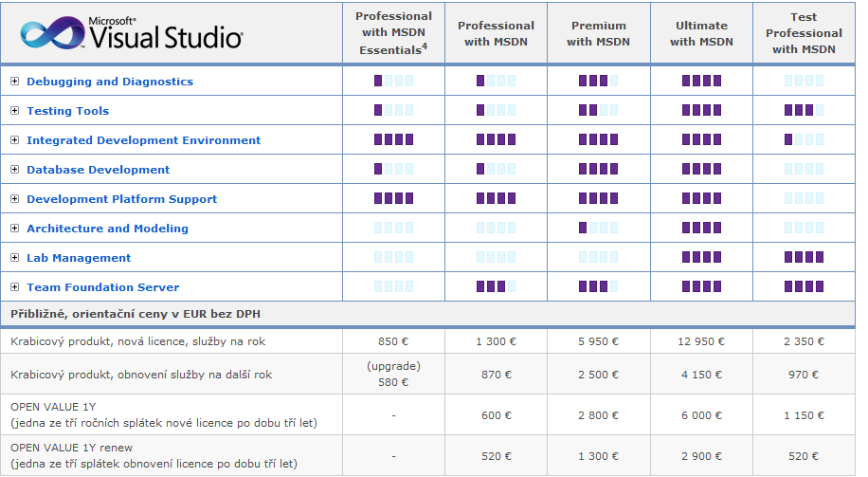Click Test Professional with MSDN column header
The width and height of the screenshot is (868, 477).
pos(804,33)
